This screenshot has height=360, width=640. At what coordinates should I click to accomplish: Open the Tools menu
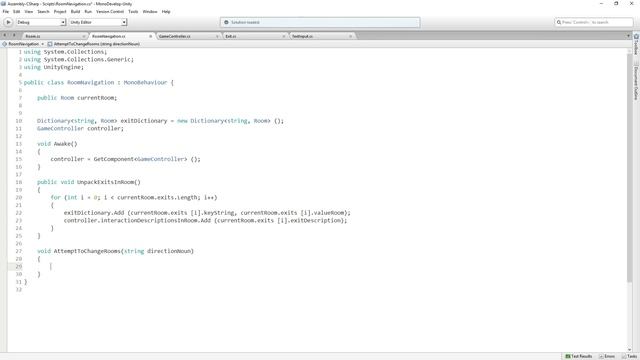click(x=133, y=11)
